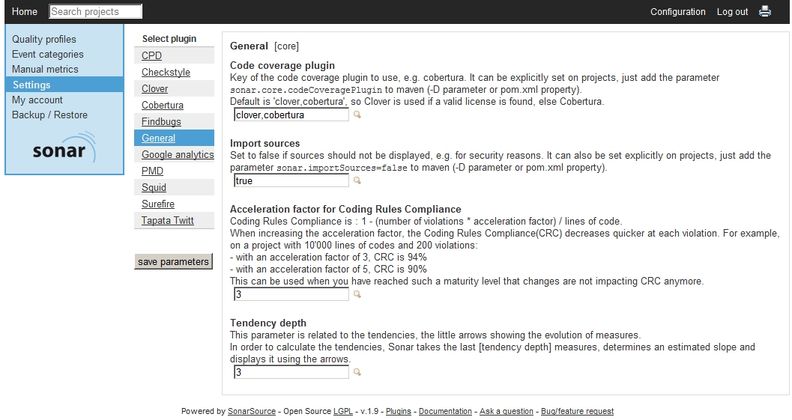The width and height of the screenshot is (792, 420).
Task: Click magnifier icon beside Tendency depth field
Action: pyautogui.click(x=357, y=372)
